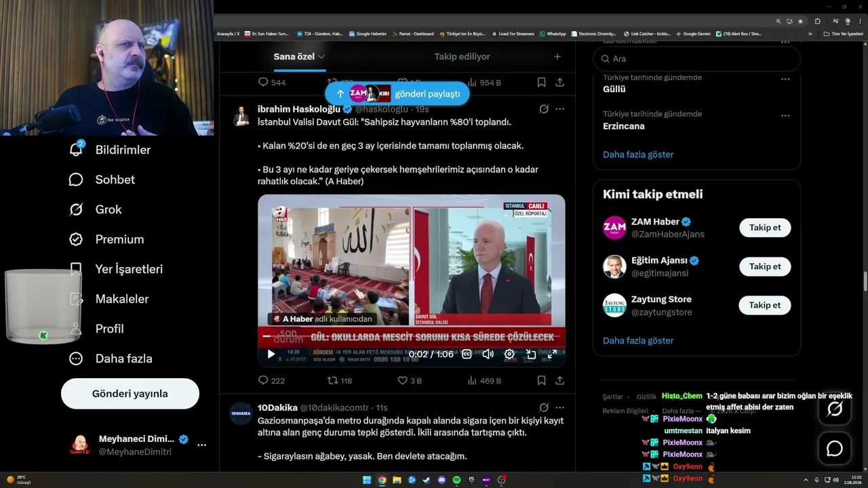The image size is (868, 488).
Task: Open floating messages chat button
Action: [x=835, y=449]
